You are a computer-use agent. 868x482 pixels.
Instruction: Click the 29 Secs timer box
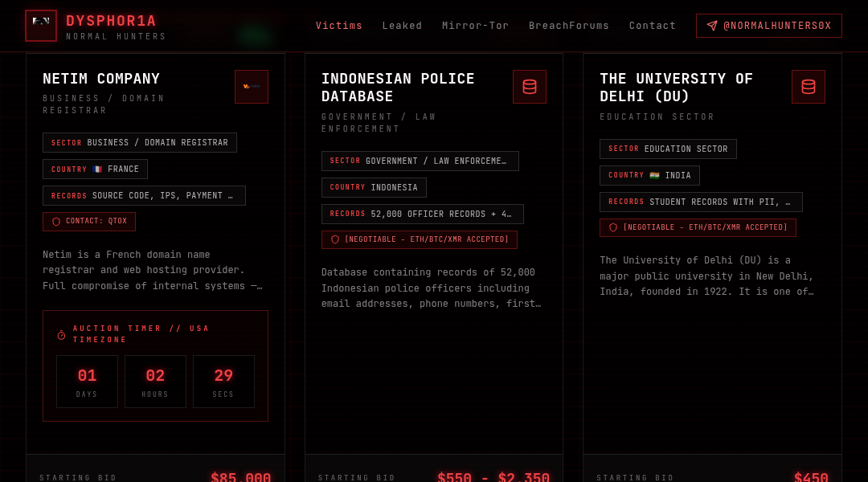pos(223,382)
